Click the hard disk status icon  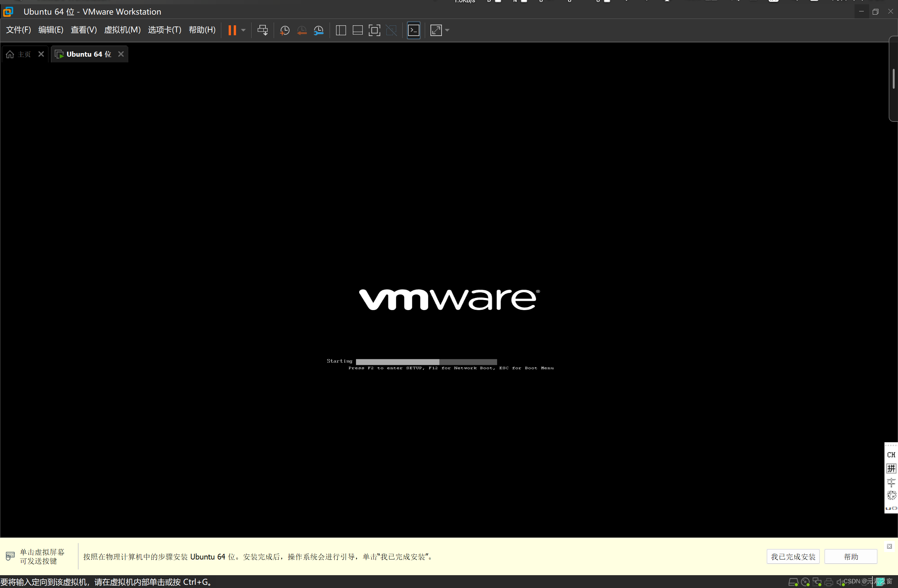pyautogui.click(x=793, y=582)
